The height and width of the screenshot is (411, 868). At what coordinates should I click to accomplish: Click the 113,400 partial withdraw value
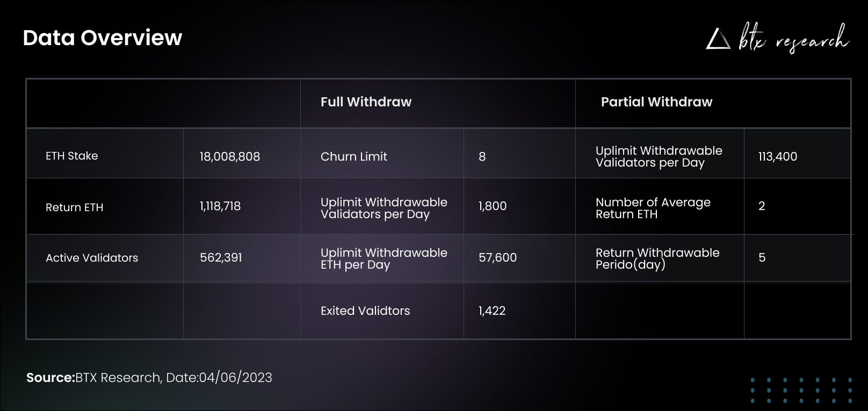(777, 156)
